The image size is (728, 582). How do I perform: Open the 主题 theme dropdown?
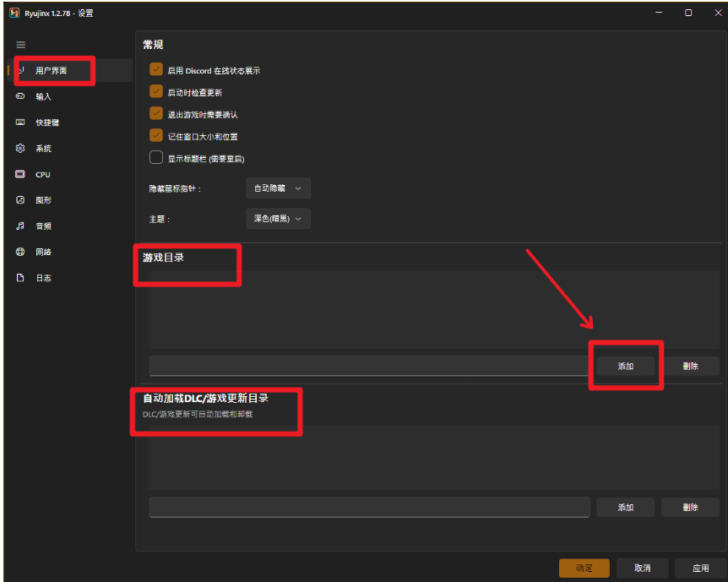coord(278,218)
